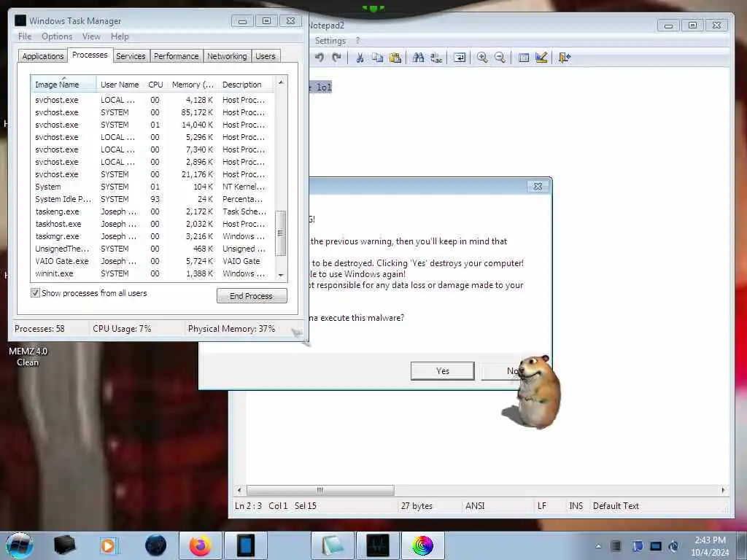The width and height of the screenshot is (747, 560).
Task: Open Firefox from the taskbar
Action: pyautogui.click(x=201, y=545)
